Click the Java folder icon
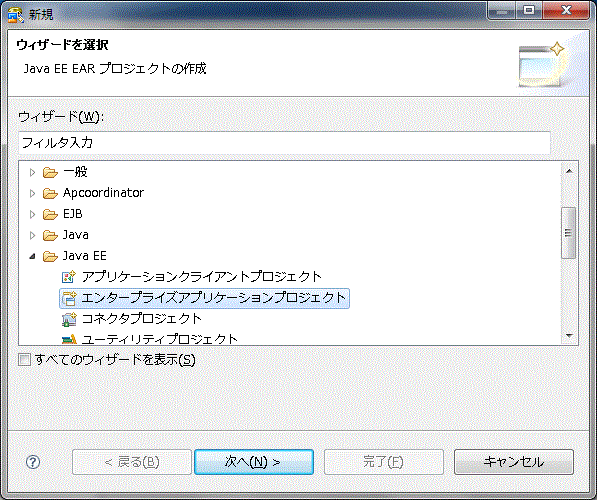This screenshot has height=500, width=597. [x=50, y=235]
